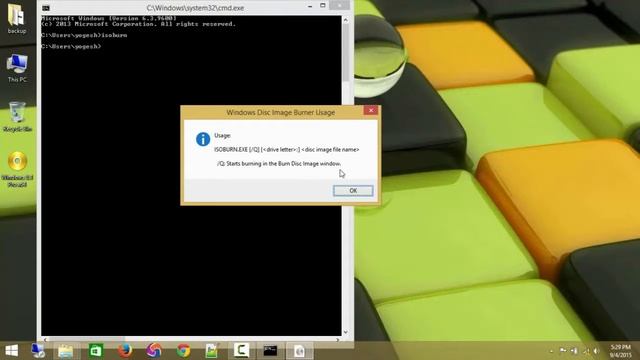Show hidden system tray icons arrow
The image size is (640, 360).
click(x=551, y=351)
